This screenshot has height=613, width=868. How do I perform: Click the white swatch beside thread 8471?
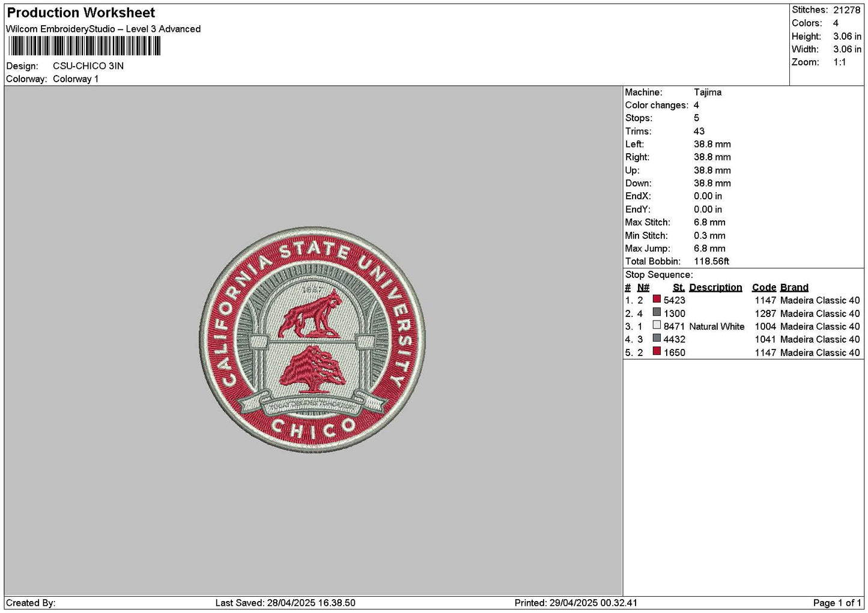(657, 325)
